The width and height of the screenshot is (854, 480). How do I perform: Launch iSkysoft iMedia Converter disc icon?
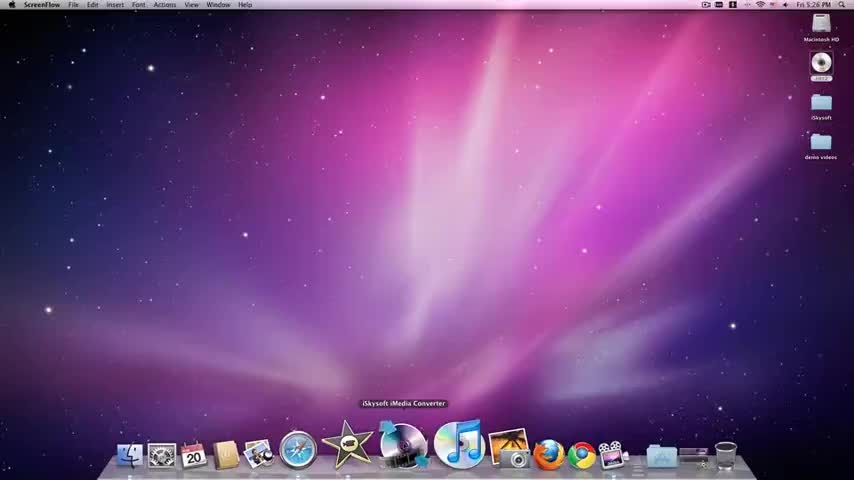[x=403, y=445]
